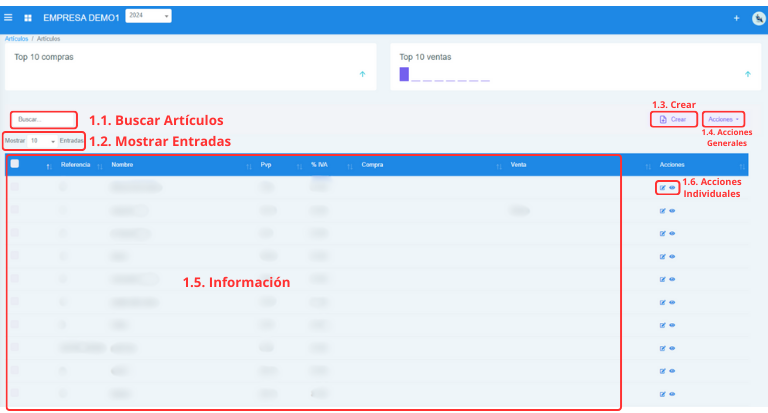Click the Top 10 compras card title
Screen dimensions: 768x413
point(44,57)
